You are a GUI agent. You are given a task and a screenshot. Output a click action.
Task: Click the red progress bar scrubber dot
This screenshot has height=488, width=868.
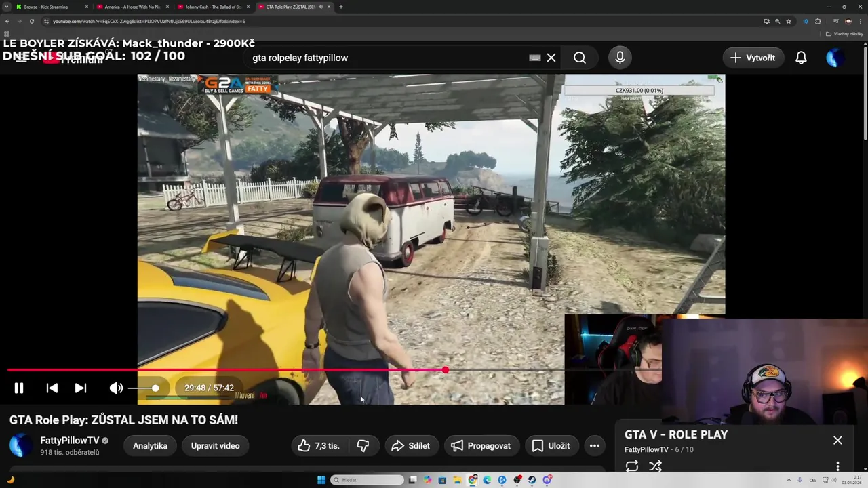coord(445,370)
